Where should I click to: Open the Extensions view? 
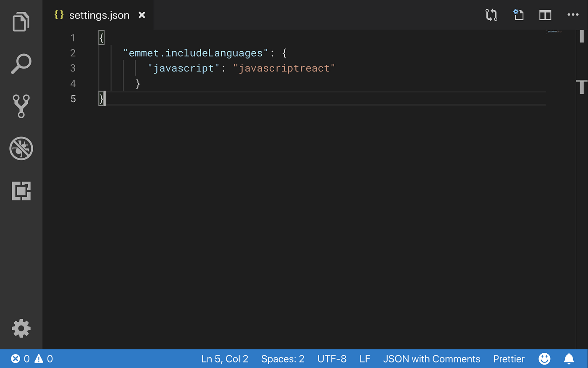coord(21,191)
